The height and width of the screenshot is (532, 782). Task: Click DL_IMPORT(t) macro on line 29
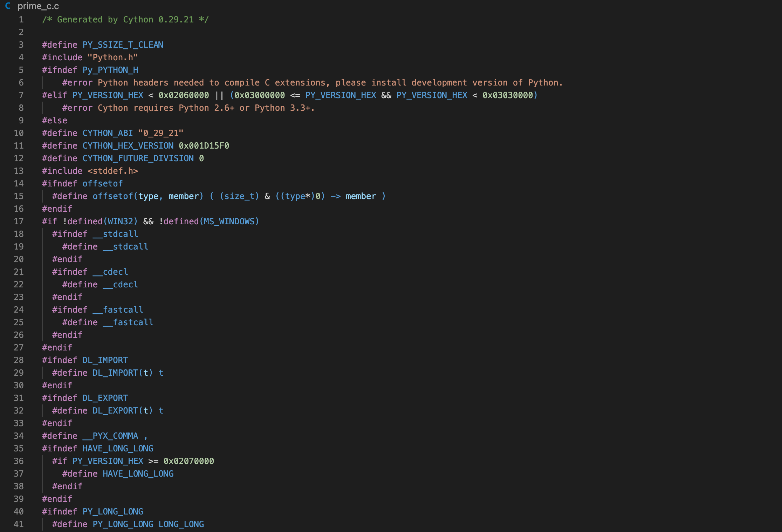[x=123, y=373]
